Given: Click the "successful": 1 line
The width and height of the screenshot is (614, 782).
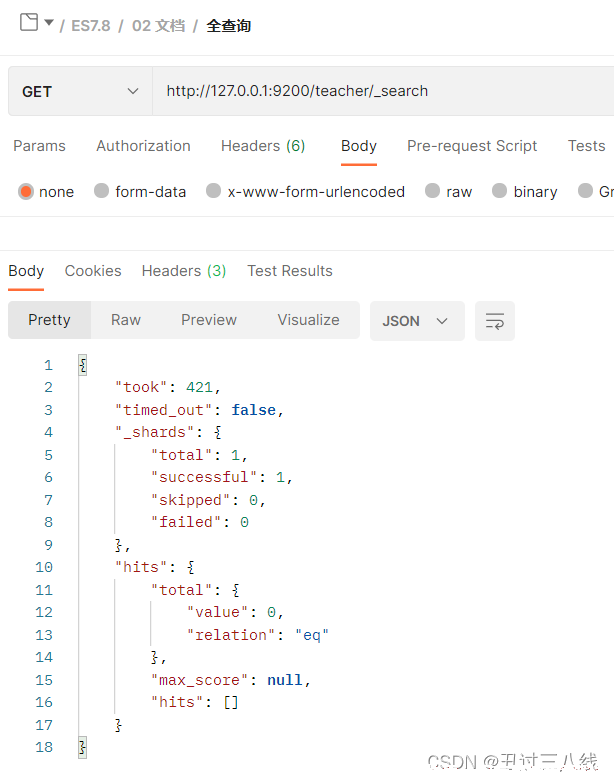Looking at the screenshot, I should [x=221, y=477].
